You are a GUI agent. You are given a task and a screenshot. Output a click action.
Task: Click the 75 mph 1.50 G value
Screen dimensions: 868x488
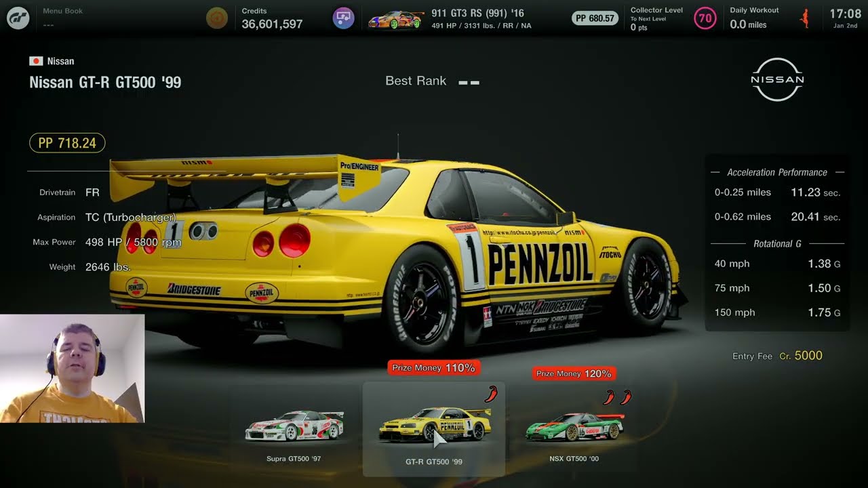click(x=824, y=288)
